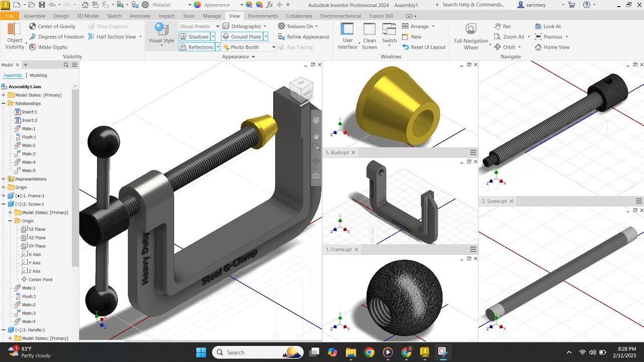Open the Windows Start menu

tap(201, 352)
